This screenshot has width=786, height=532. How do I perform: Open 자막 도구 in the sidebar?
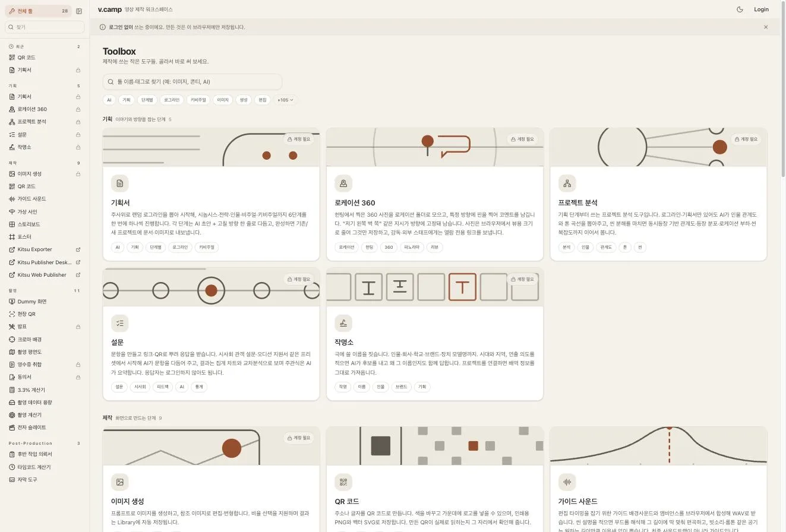pos(45,480)
